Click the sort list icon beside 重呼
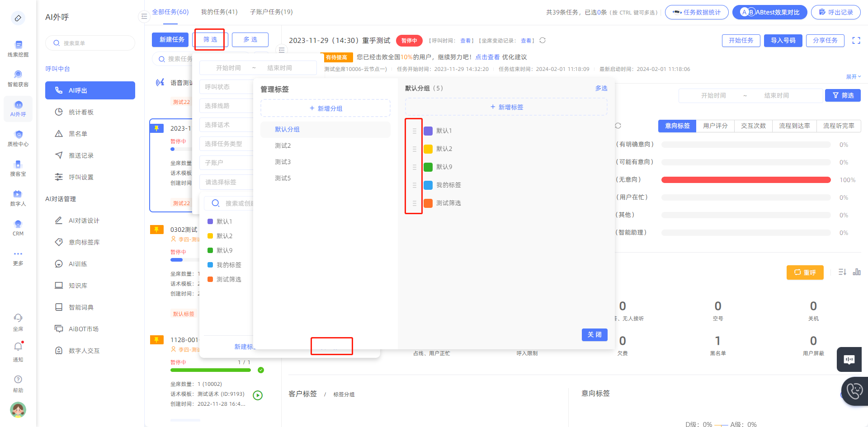This screenshot has height=427, width=868. tap(842, 272)
